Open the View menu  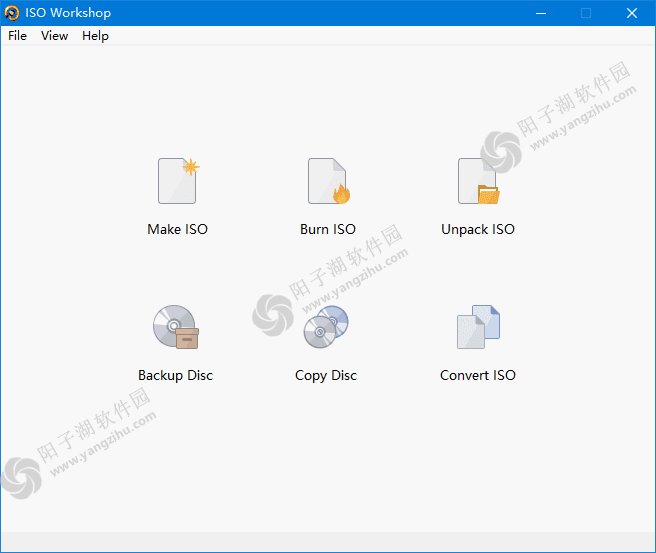[x=54, y=36]
